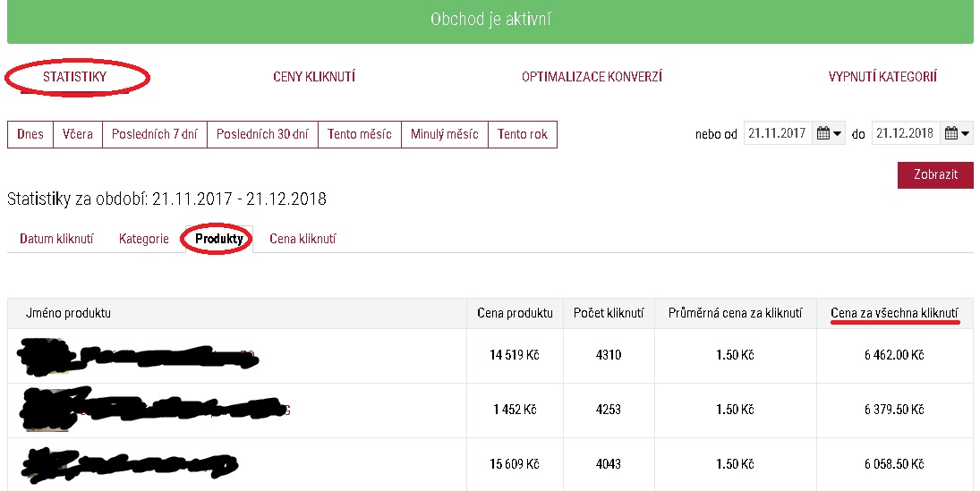Switch to the Datum kliknutí tab

(56, 239)
